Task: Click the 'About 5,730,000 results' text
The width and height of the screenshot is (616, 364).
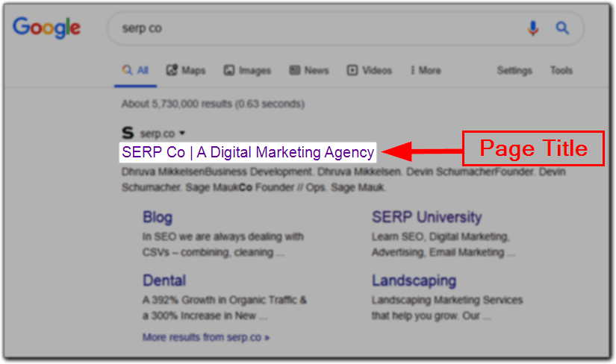Action: pyautogui.click(x=214, y=104)
